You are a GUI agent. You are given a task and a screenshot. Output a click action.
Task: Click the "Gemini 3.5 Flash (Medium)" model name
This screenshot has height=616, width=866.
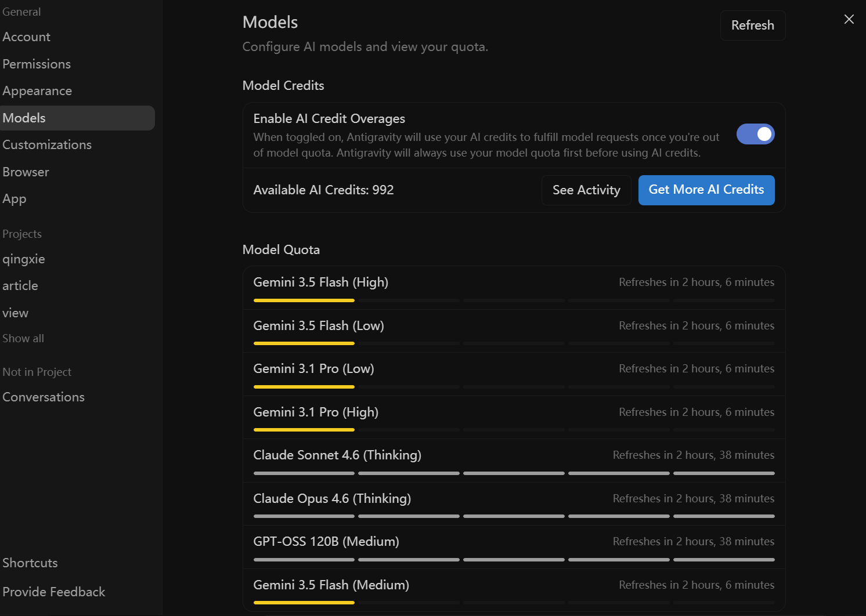point(331,585)
